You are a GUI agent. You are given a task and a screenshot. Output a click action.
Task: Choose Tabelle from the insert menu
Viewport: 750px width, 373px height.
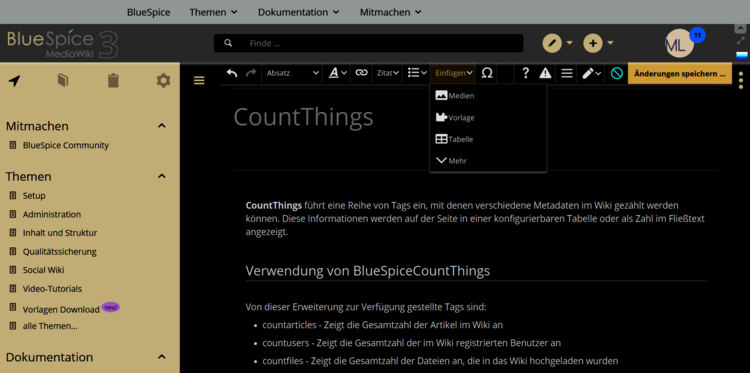[x=488, y=139]
